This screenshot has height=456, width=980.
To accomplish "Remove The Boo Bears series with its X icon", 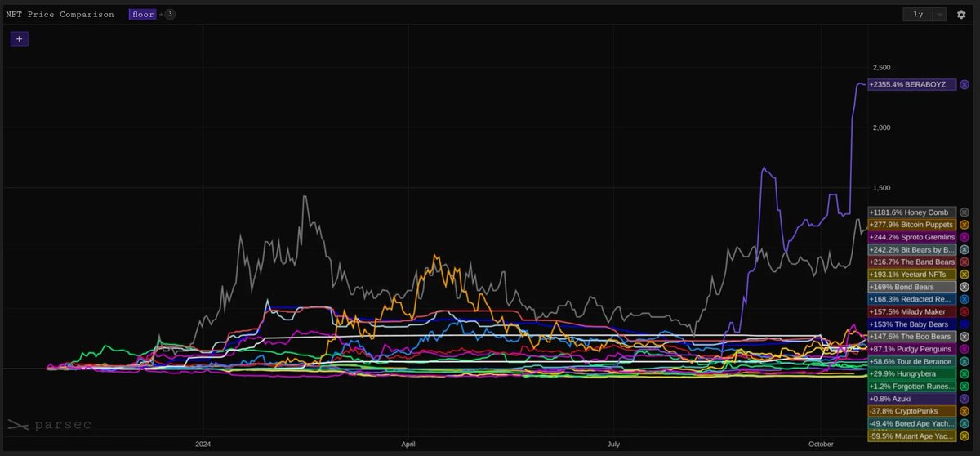I will (x=964, y=336).
